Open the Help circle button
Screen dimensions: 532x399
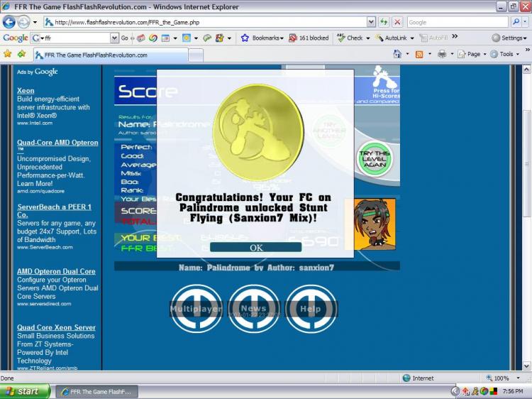311,308
